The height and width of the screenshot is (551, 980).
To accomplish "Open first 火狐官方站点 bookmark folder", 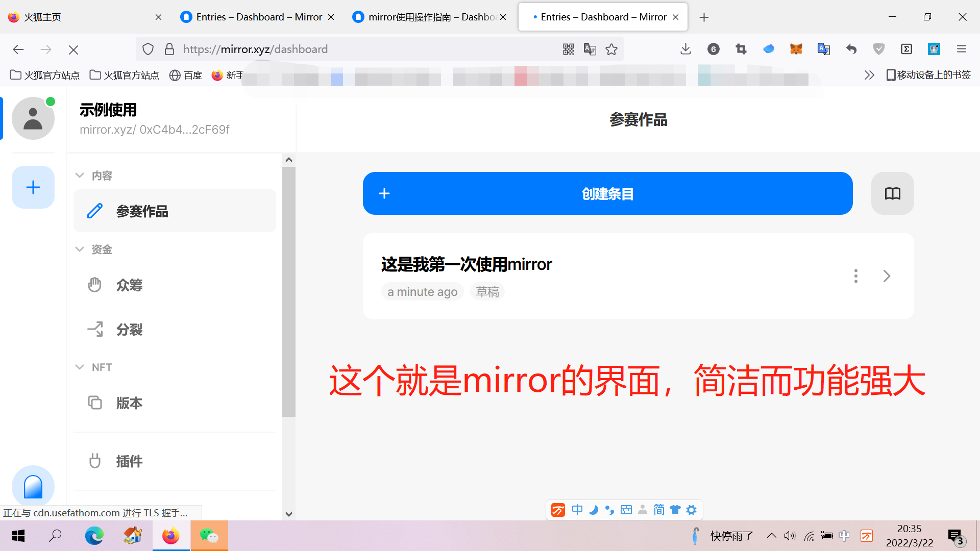I will (x=45, y=75).
